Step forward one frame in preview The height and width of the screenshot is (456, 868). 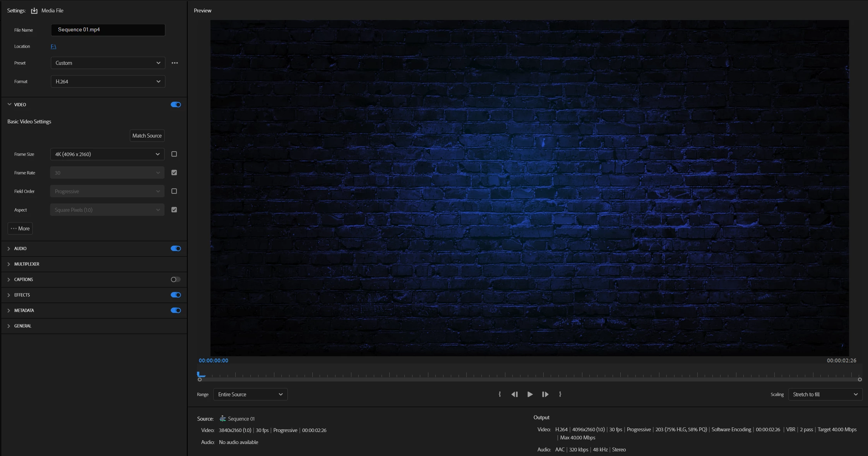pyautogui.click(x=545, y=395)
